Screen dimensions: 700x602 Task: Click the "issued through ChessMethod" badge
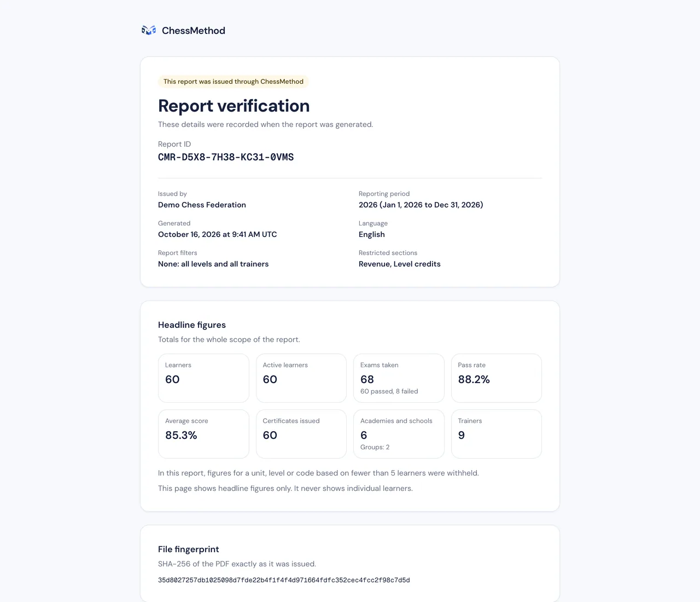(x=234, y=82)
